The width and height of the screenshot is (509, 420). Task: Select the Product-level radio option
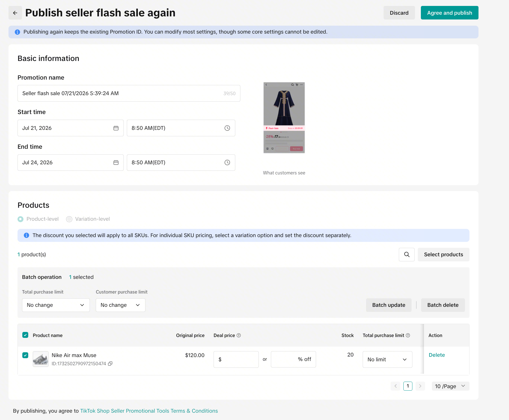tap(21, 219)
